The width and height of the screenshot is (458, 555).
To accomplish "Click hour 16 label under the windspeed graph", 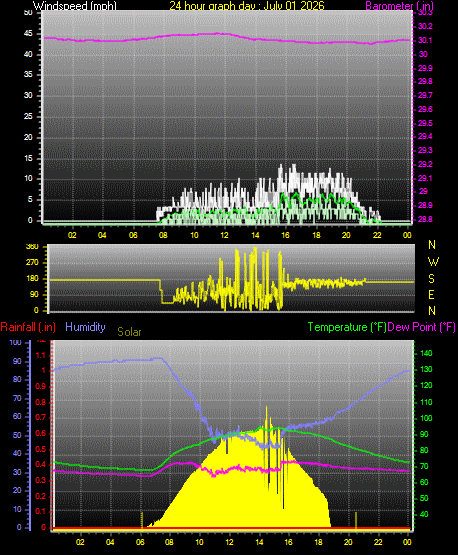I will (x=285, y=235).
